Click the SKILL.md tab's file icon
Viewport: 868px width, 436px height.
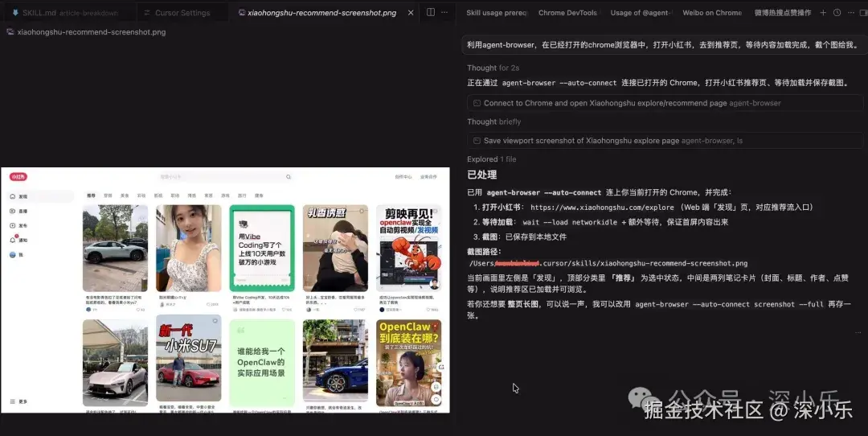[x=15, y=12]
